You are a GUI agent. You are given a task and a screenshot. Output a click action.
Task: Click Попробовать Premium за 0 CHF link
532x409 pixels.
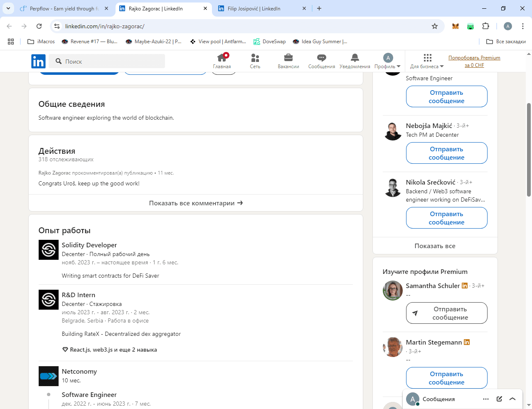(x=474, y=62)
